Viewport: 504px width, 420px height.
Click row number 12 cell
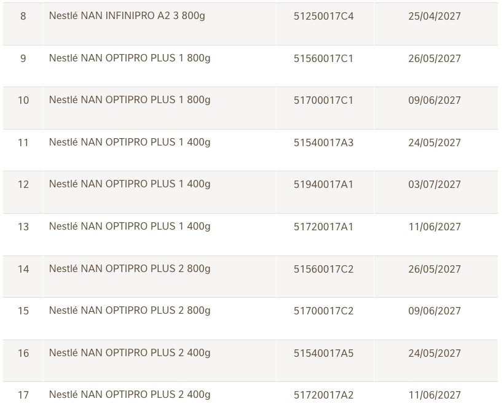[x=23, y=184]
